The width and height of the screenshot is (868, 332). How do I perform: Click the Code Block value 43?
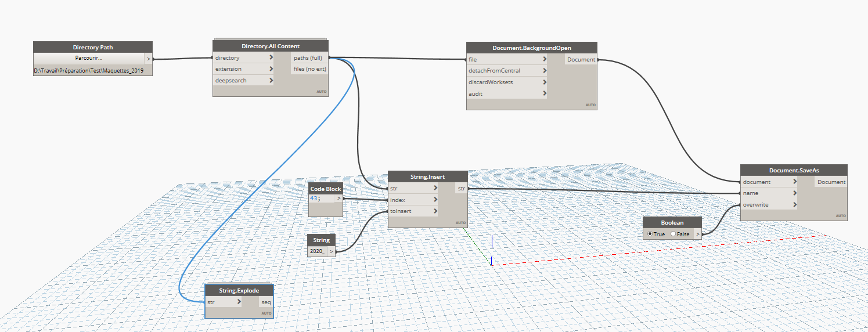coord(314,199)
